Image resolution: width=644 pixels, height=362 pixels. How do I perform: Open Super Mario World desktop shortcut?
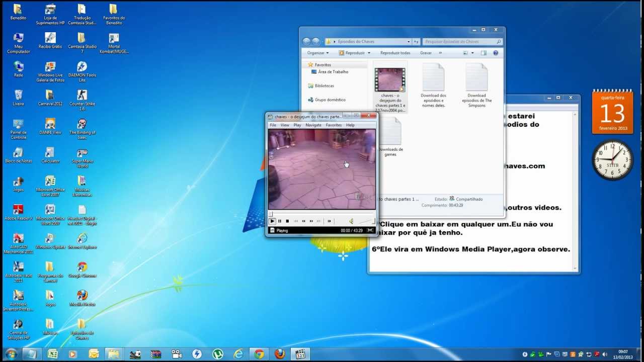(x=82, y=157)
